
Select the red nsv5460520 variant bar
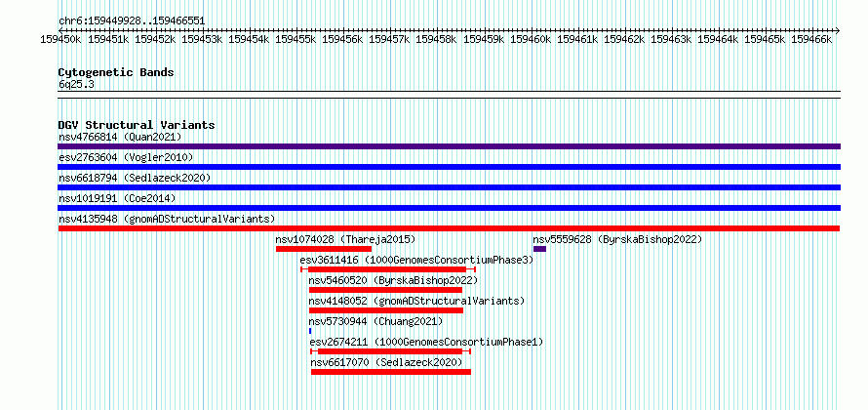pyautogui.click(x=385, y=290)
